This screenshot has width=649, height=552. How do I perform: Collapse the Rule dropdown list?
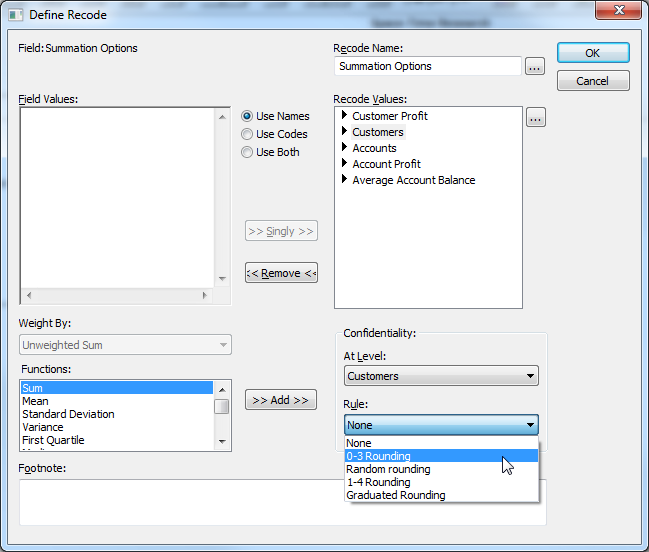click(529, 425)
